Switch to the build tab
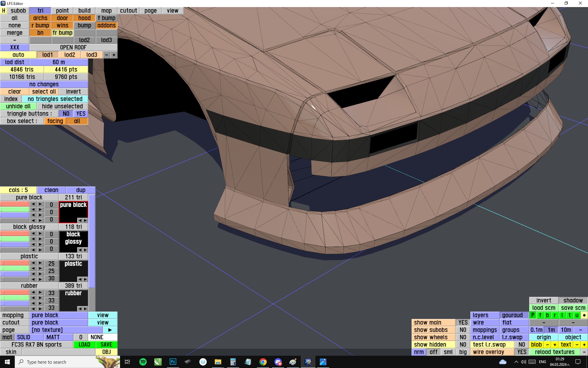 [x=84, y=11]
